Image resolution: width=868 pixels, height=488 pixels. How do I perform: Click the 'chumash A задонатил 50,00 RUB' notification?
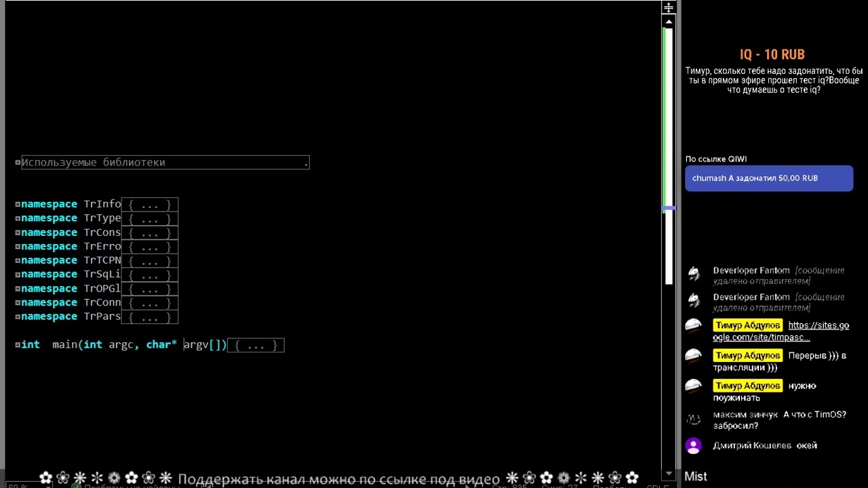pos(769,178)
